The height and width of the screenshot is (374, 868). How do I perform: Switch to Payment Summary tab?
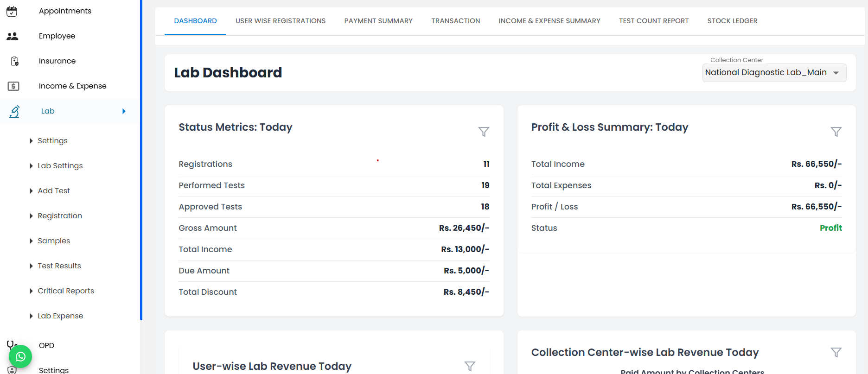(378, 21)
